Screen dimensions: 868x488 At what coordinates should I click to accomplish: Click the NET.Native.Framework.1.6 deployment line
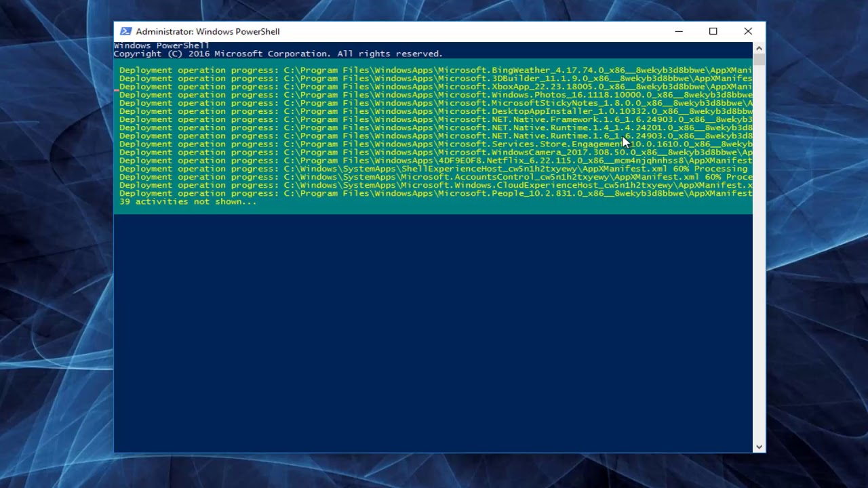pyautogui.click(x=435, y=119)
